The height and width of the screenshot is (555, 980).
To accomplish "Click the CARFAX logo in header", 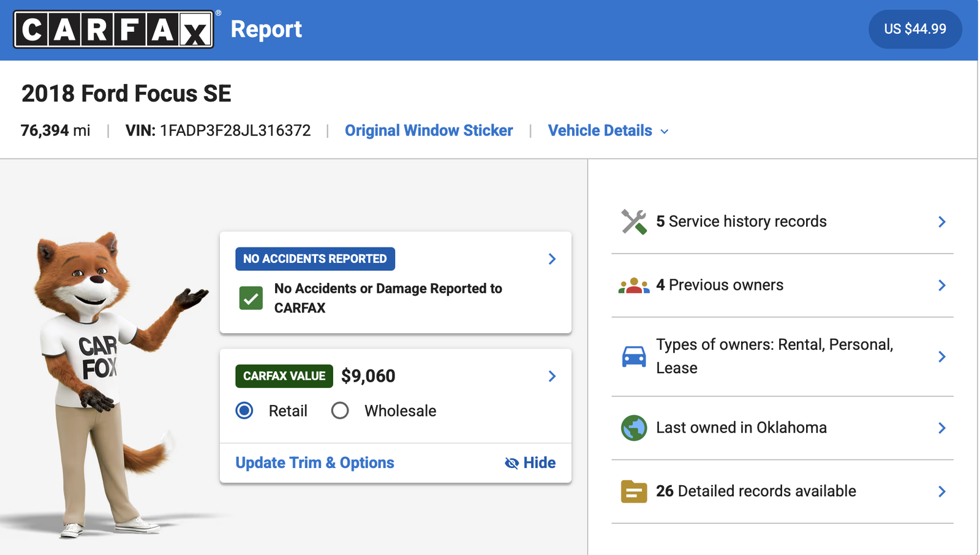I will [x=114, y=29].
